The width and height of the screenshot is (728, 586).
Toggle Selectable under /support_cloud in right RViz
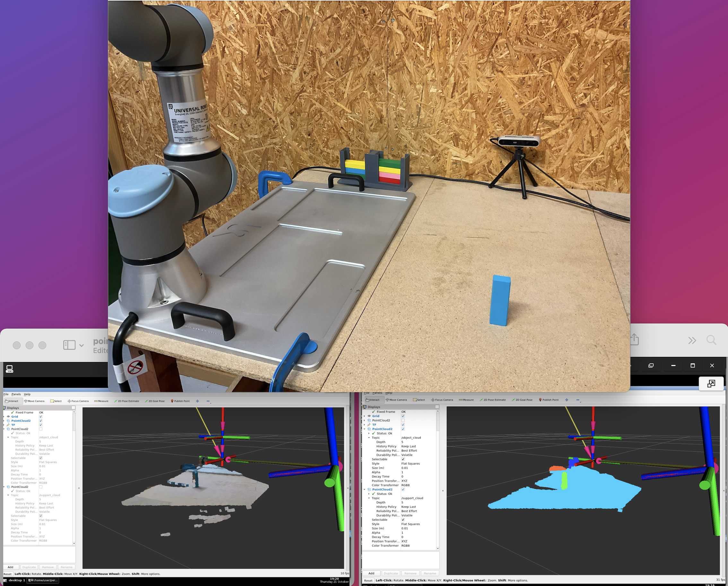[x=403, y=520]
